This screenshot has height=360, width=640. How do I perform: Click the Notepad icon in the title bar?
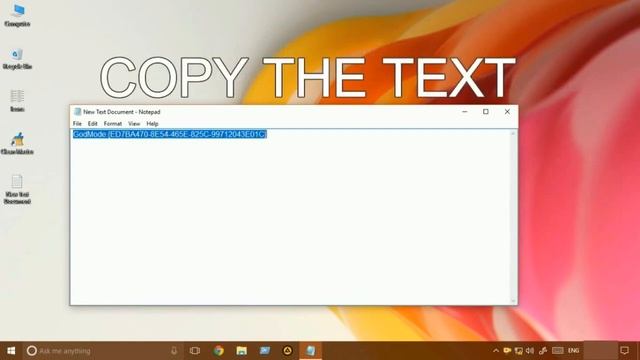[x=78, y=112]
